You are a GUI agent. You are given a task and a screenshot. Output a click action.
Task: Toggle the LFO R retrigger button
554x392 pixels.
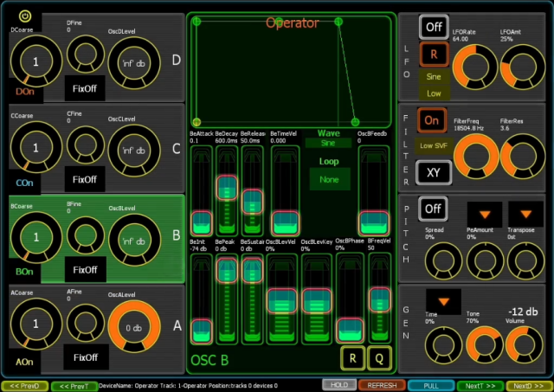(434, 55)
